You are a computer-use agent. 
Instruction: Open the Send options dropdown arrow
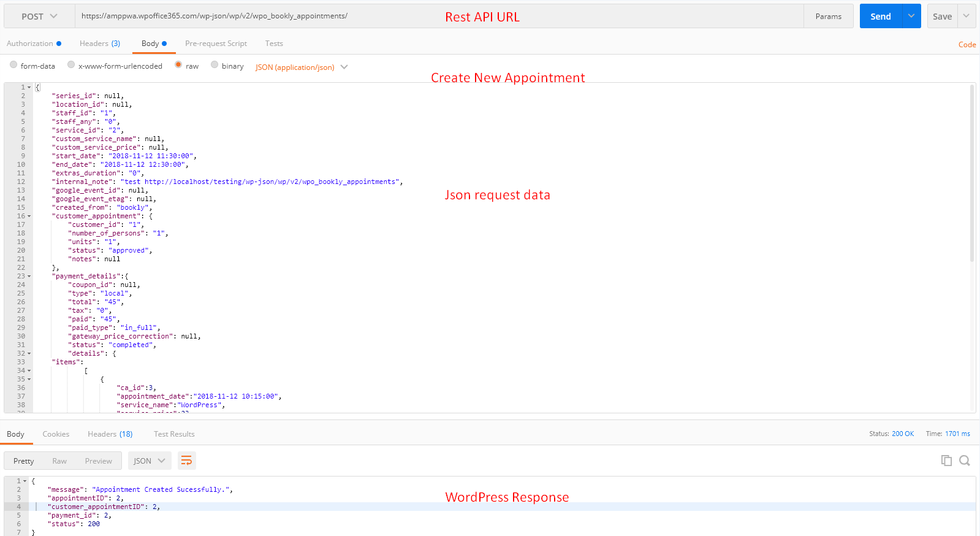[x=911, y=17]
